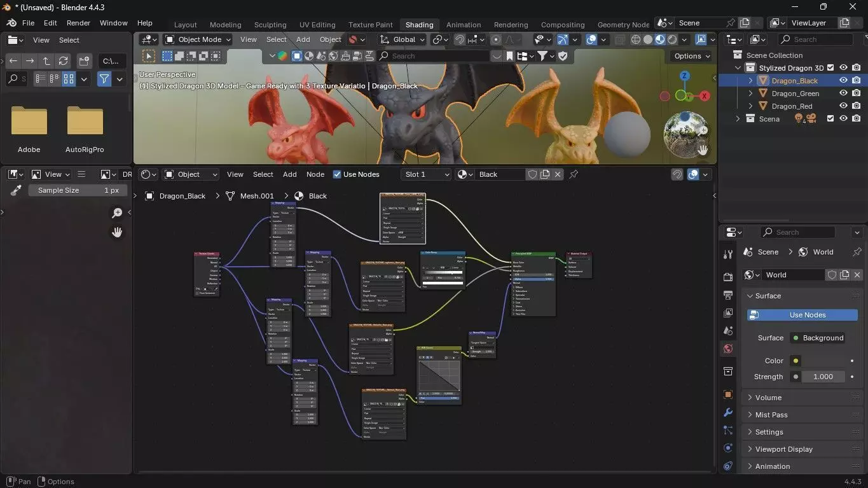The width and height of the screenshot is (868, 488).
Task: Open the File menu
Action: click(28, 23)
